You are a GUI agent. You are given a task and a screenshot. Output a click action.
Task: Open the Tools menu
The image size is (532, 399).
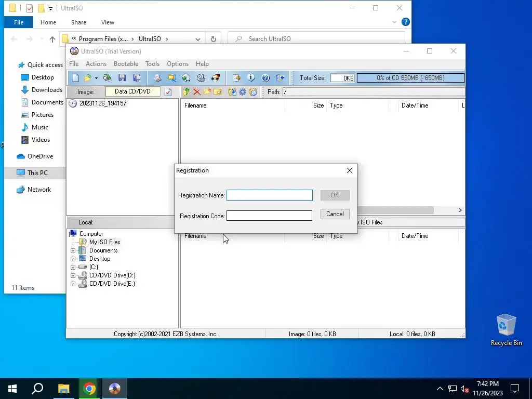(152, 64)
